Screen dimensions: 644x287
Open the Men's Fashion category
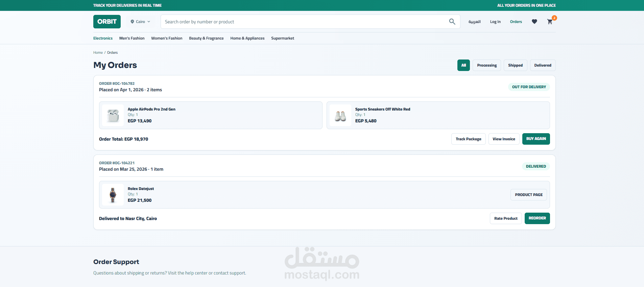(132, 38)
